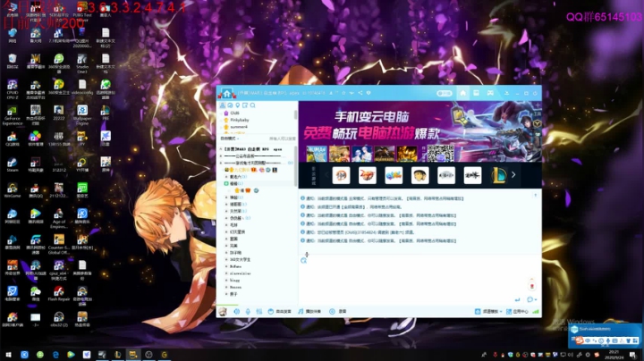Open the channel search magnifier icon
Screen dimensions: 644x361
pyautogui.click(x=252, y=105)
